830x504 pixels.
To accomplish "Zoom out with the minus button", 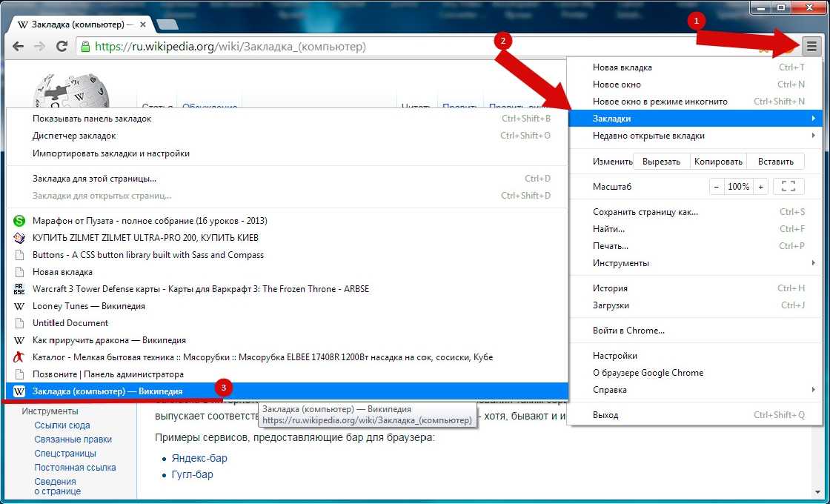I will coord(717,187).
